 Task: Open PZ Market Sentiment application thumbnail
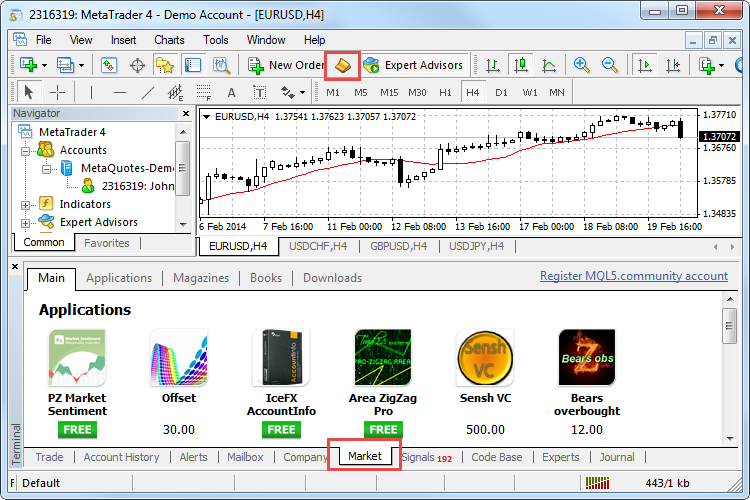pyautogui.click(x=77, y=357)
